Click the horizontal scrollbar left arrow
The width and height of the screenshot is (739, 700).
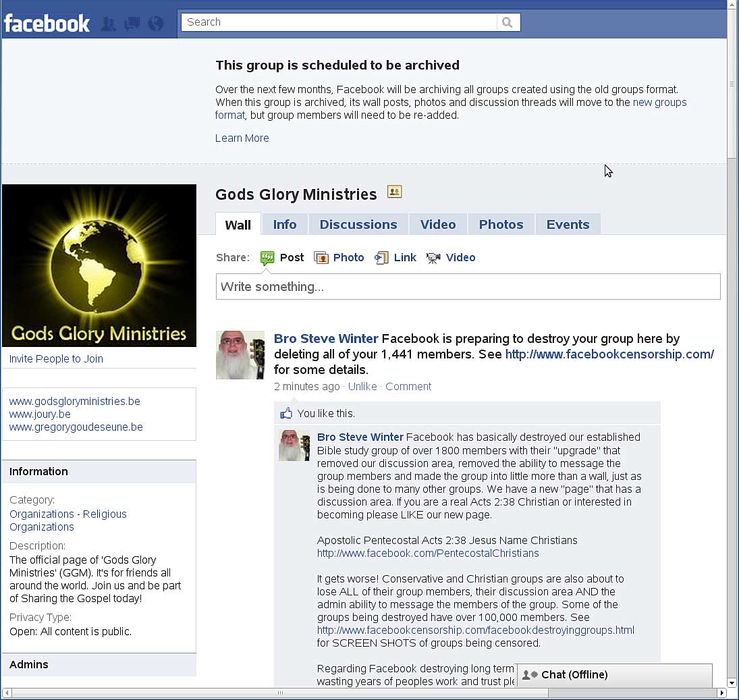7,693
